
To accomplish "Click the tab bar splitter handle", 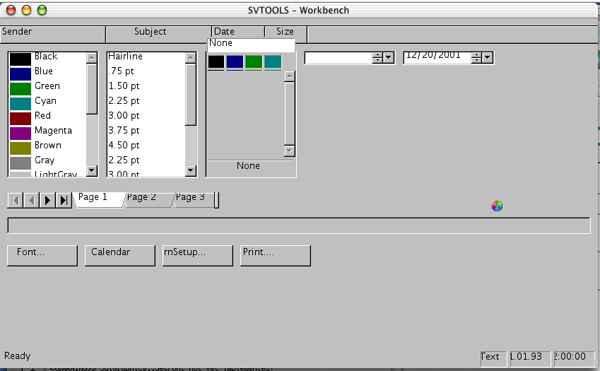I will [x=216, y=200].
